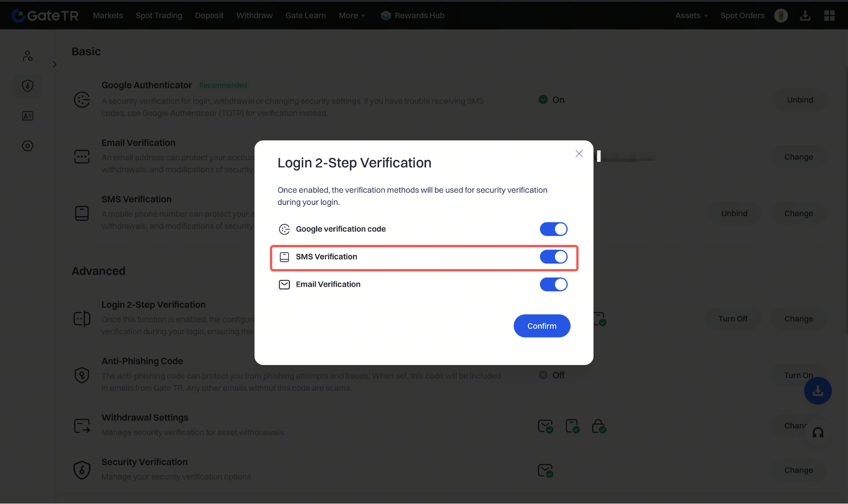Screen dimensions: 848x504
Task: Open identity verification sidebar icon
Action: [28, 116]
